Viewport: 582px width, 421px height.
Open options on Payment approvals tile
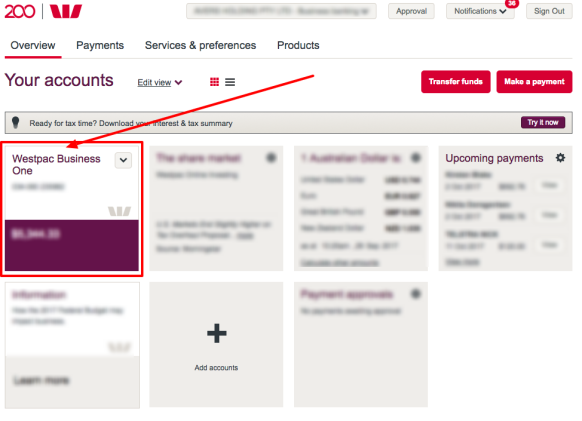[x=416, y=294]
